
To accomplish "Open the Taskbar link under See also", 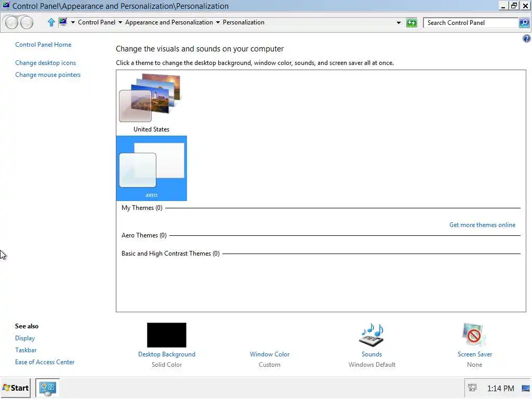I will [25, 350].
